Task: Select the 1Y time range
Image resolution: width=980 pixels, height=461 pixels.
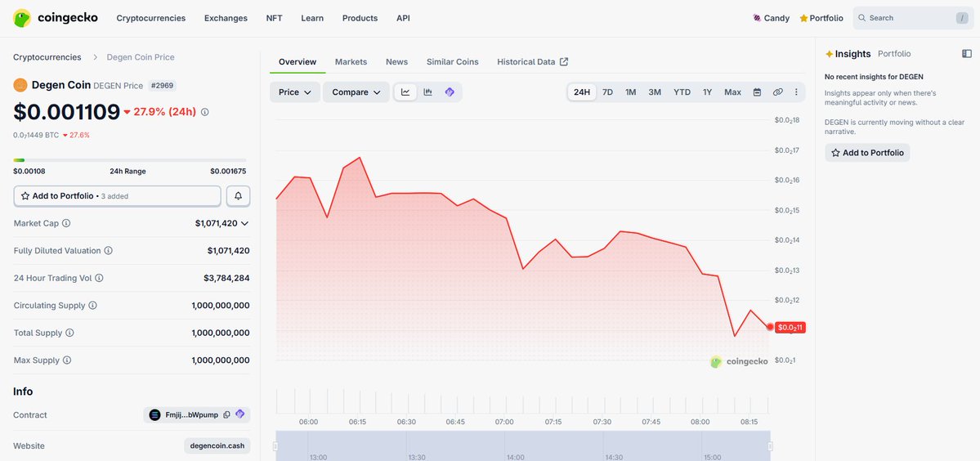Action: (x=708, y=92)
